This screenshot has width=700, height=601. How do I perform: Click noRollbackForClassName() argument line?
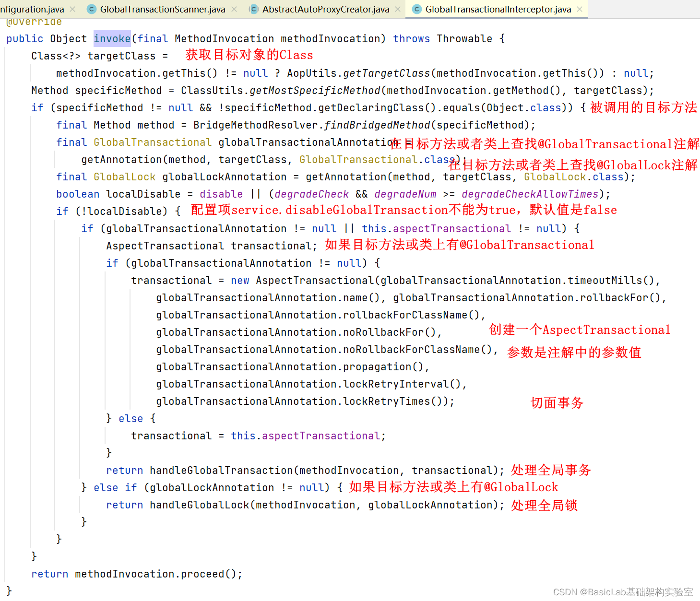[327, 350]
